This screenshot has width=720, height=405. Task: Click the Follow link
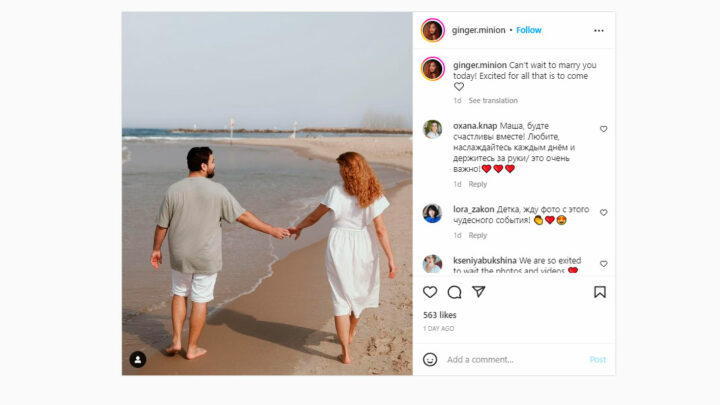click(529, 30)
